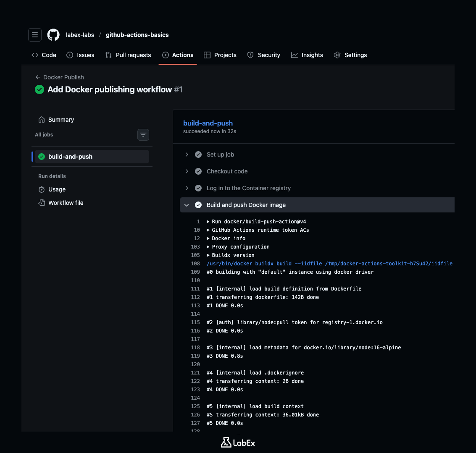Click the Insights graph icon
This screenshot has height=453, width=476.
point(295,55)
